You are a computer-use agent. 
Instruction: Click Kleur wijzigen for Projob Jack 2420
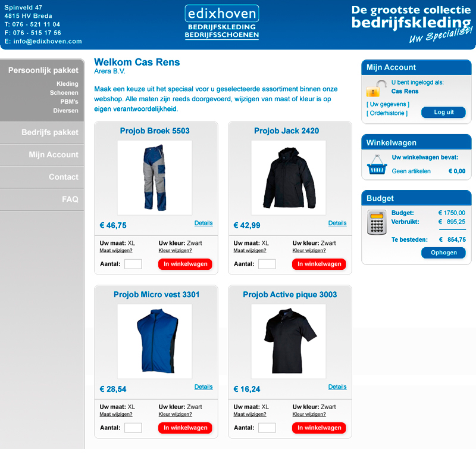click(x=309, y=250)
